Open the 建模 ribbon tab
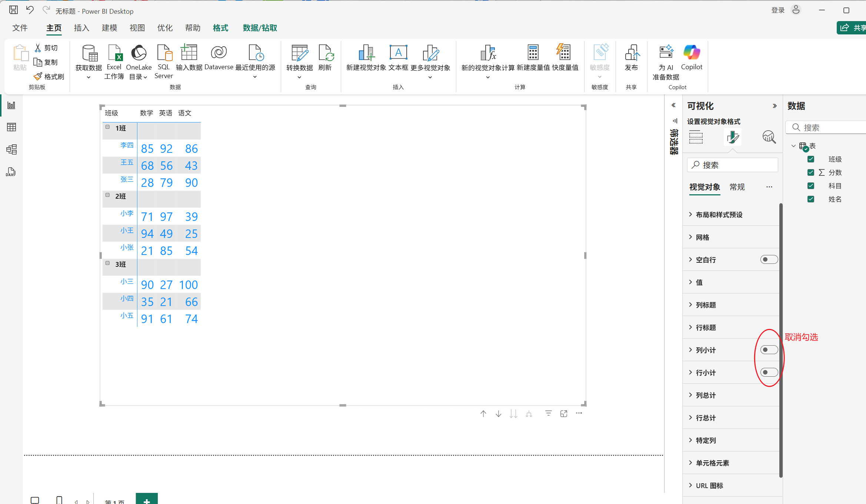 point(109,28)
